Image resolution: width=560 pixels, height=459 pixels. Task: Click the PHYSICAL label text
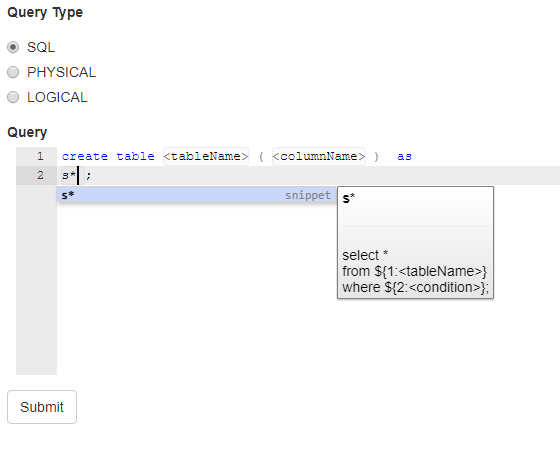pos(61,73)
